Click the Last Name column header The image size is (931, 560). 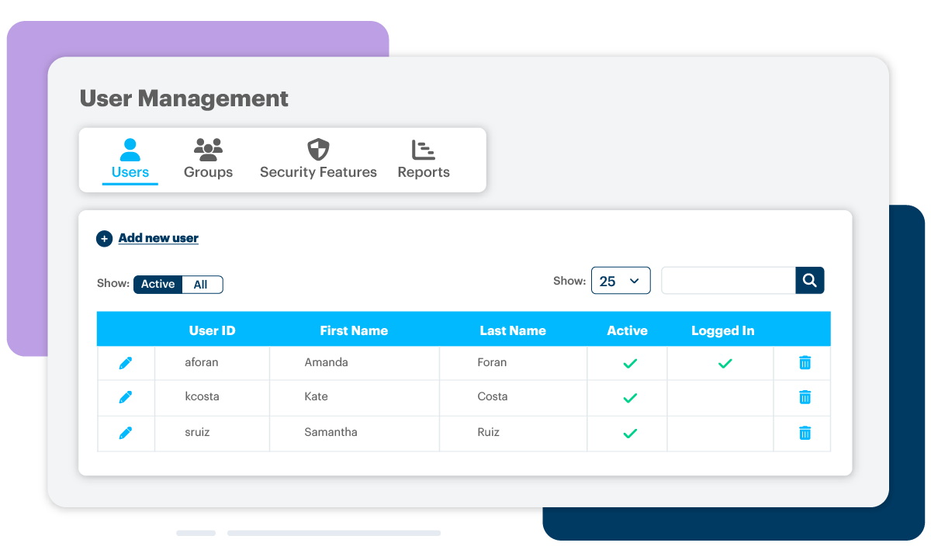(x=513, y=330)
